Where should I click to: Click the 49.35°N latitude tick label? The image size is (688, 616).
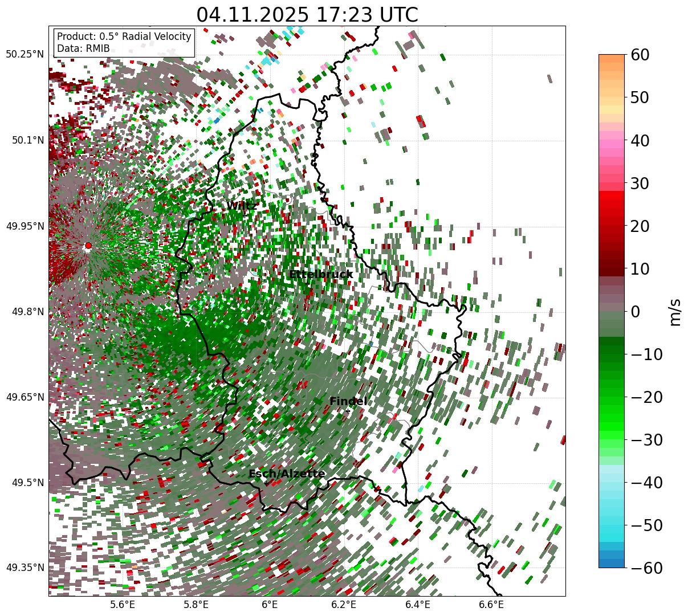point(25,568)
